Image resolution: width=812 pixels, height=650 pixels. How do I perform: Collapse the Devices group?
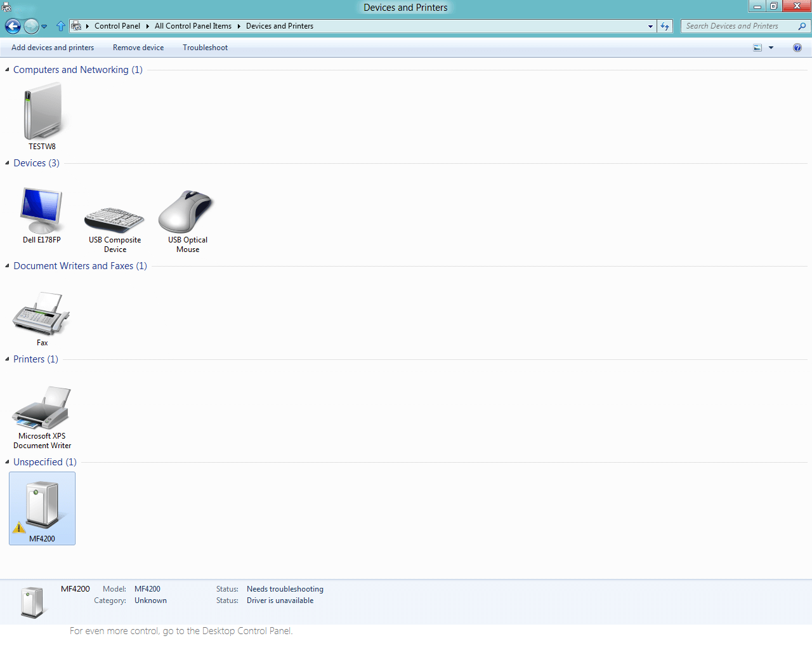click(x=7, y=163)
